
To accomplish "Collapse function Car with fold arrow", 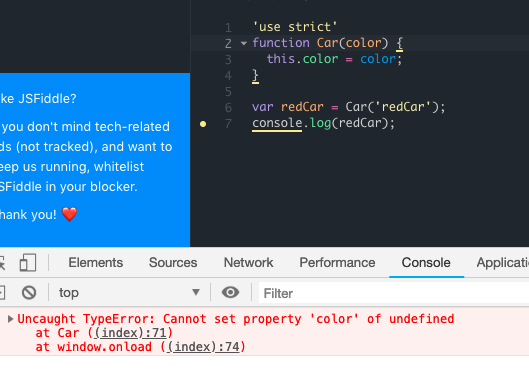I will point(244,43).
